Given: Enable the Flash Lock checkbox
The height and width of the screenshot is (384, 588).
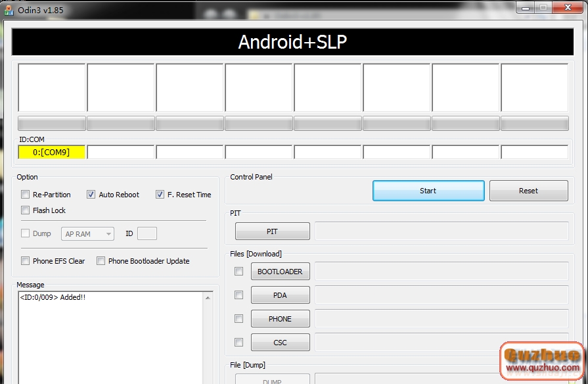Looking at the screenshot, I should click(25, 210).
